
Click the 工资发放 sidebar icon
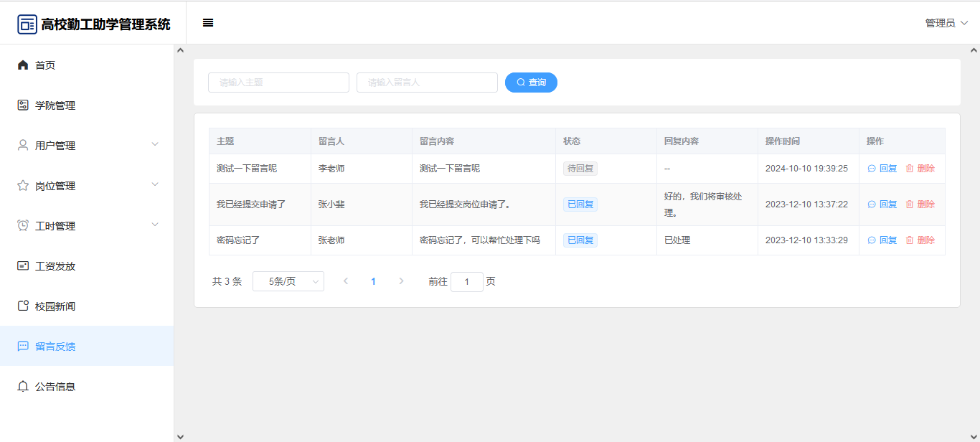click(23, 266)
